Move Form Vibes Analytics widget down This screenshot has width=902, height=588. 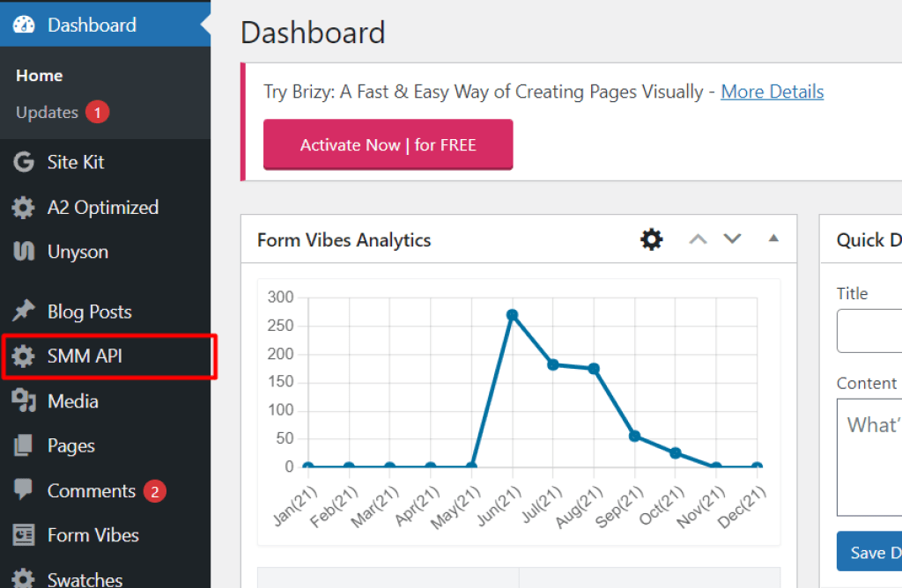[732, 239]
